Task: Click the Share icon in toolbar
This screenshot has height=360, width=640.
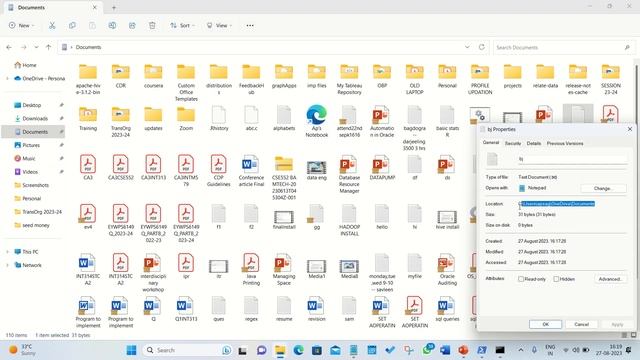Action: point(132,25)
